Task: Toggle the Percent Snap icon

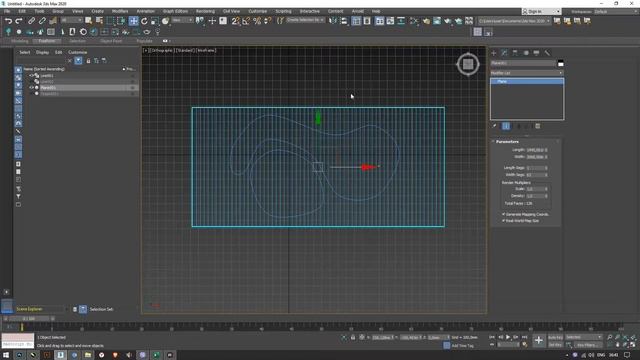Action: click(257, 21)
